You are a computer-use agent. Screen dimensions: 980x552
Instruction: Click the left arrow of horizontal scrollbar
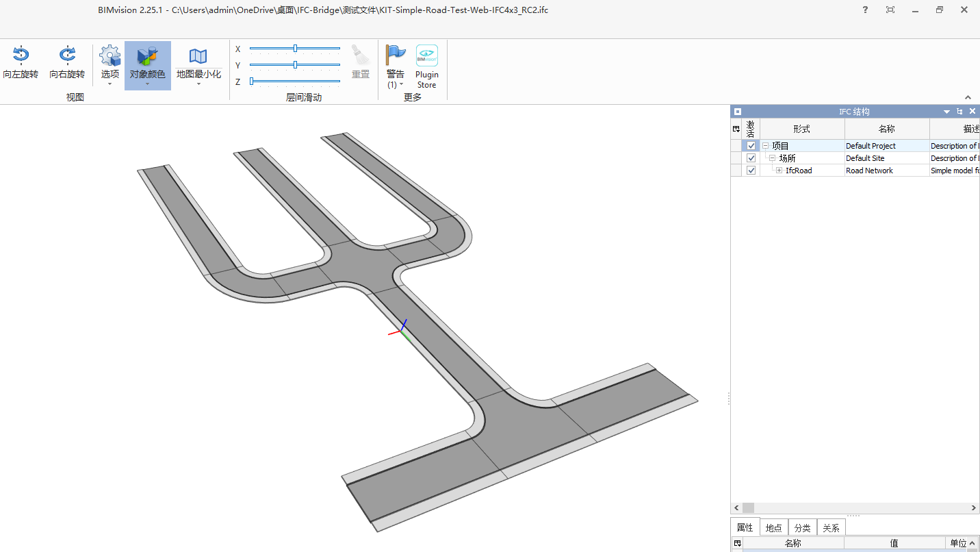pos(736,508)
